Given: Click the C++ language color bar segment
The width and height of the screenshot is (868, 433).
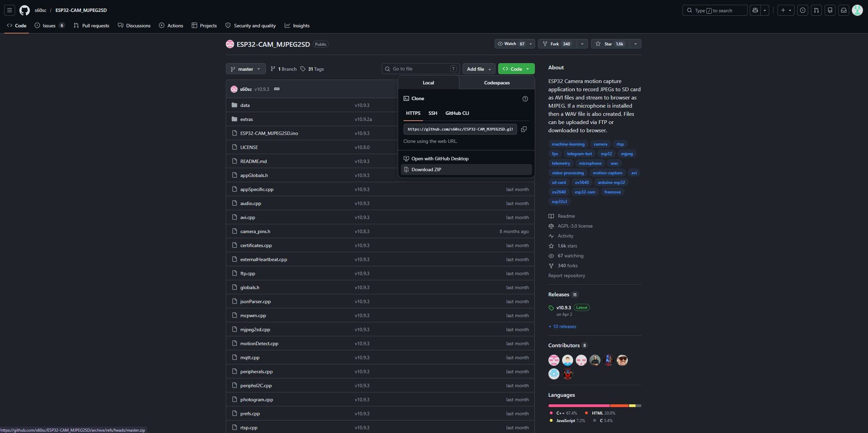Looking at the screenshot, I should coord(579,406).
